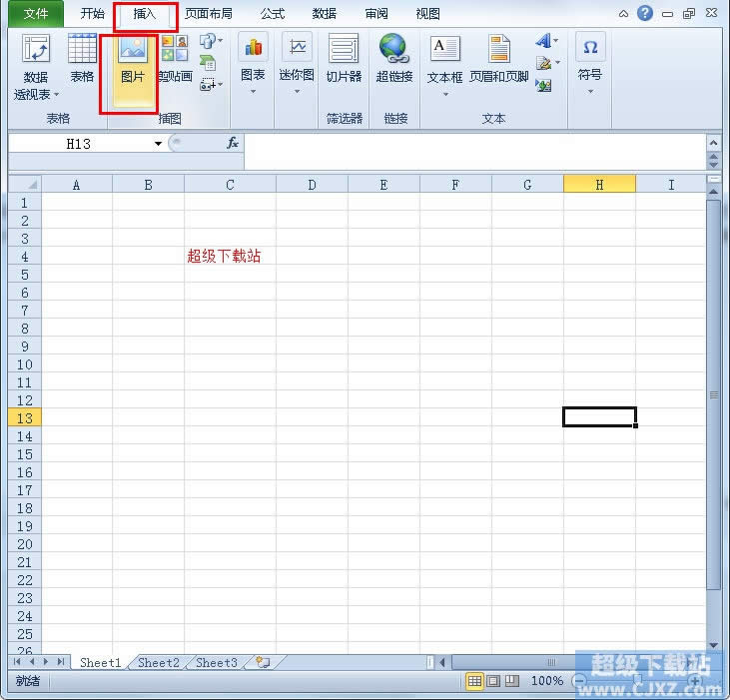The image size is (730, 700).
Task: Click the 文本框 text box icon
Action: tap(444, 49)
